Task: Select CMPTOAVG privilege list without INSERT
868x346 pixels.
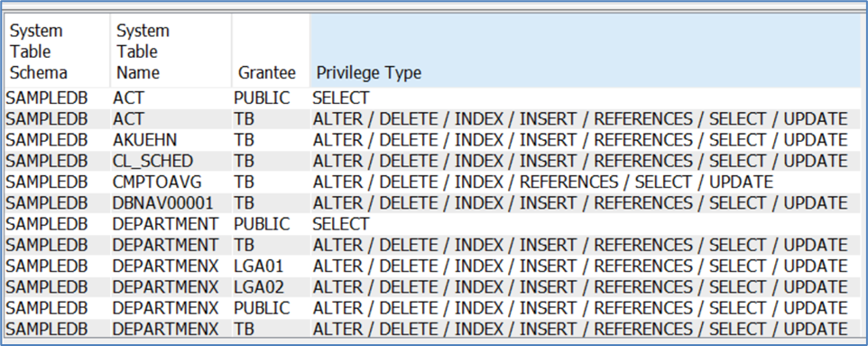Action: (x=543, y=182)
